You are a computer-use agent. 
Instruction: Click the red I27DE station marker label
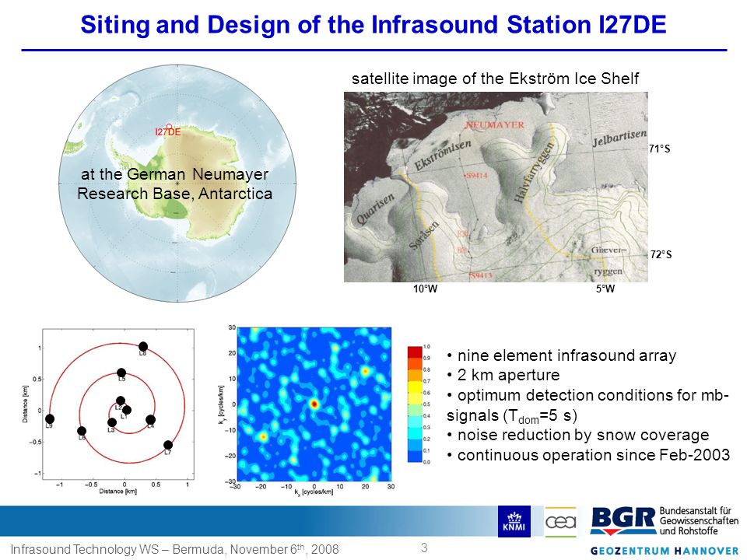click(168, 132)
